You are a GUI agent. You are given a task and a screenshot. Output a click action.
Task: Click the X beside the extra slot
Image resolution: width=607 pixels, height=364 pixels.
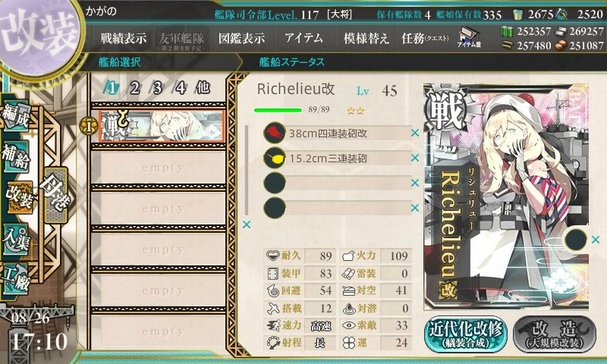596,240
